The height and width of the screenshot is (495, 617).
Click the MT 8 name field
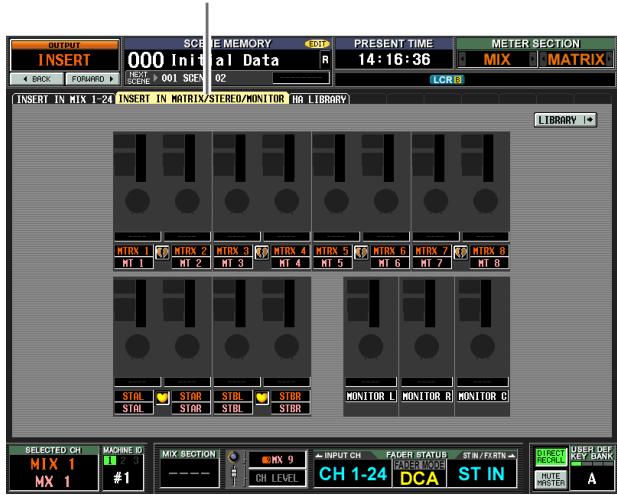click(489, 263)
